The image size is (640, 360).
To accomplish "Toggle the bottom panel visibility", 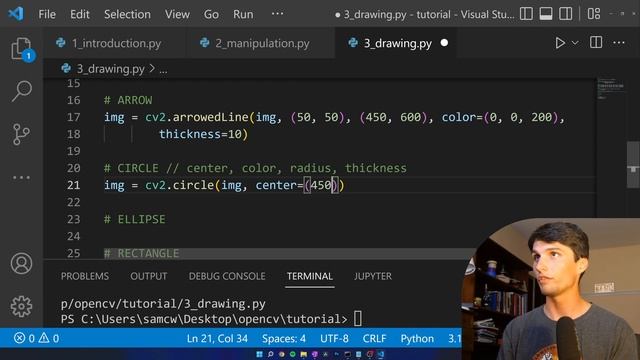I will coord(546,14).
